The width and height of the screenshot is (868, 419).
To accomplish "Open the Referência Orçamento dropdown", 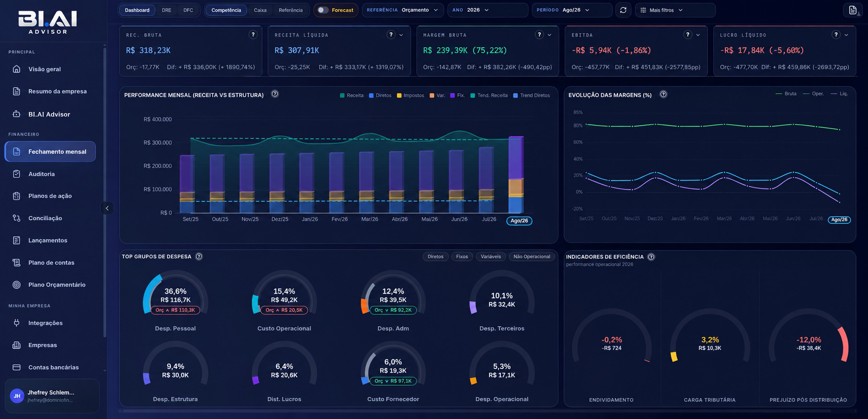I will 403,10.
